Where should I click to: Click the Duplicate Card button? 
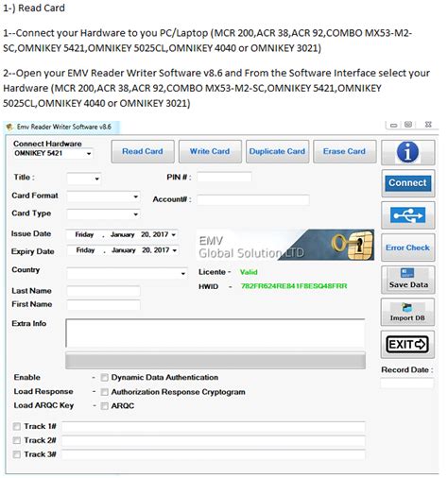click(x=277, y=151)
